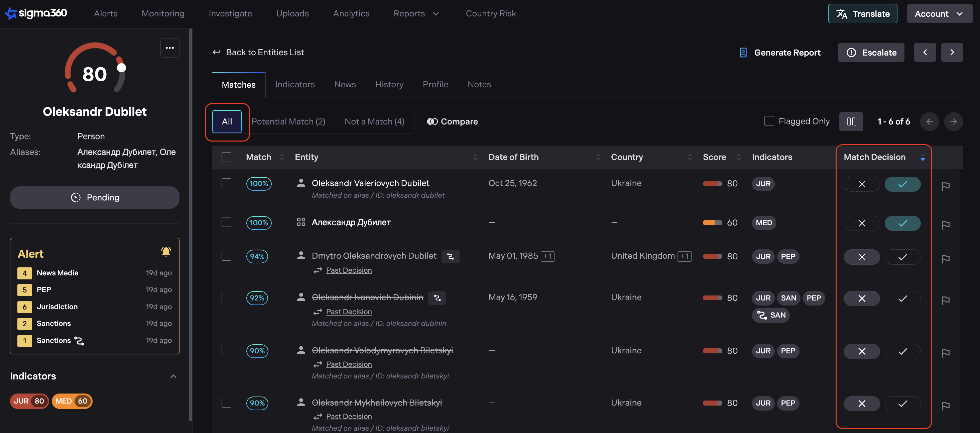Image resolution: width=980 pixels, height=433 pixels.
Task: Click the three-dot menu beside the risk gauge
Action: [170, 48]
